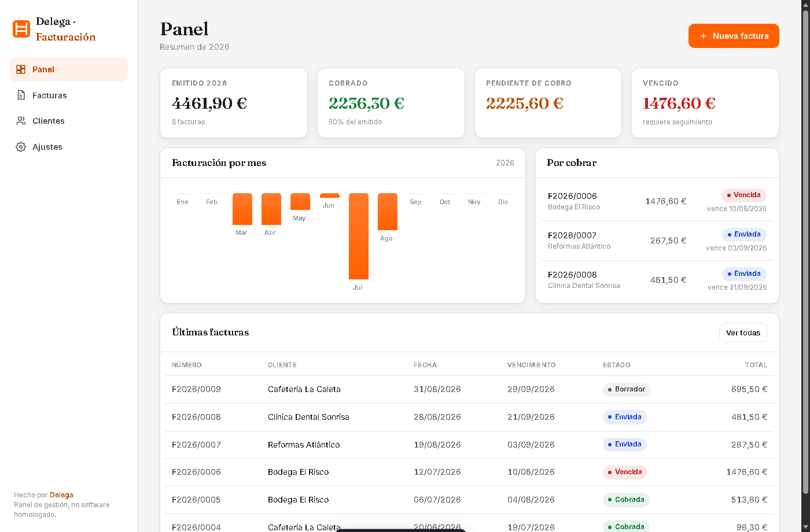Click the Delega Facturación logo icon
Screen dimensions: 810x532
pyautogui.click(x=21, y=29)
